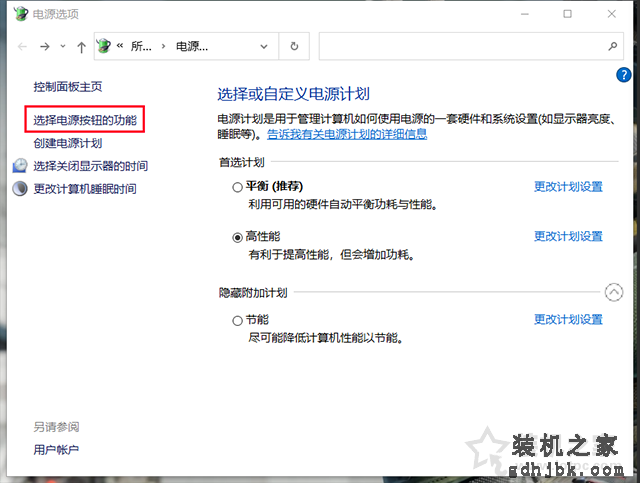Open 控制面板主页 link
Screen dimensions: 640x483
point(68,87)
